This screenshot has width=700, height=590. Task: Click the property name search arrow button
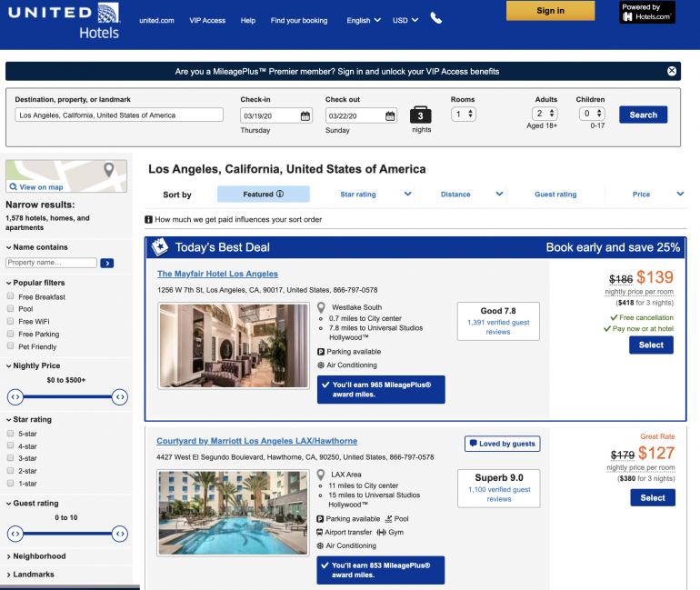point(107,263)
